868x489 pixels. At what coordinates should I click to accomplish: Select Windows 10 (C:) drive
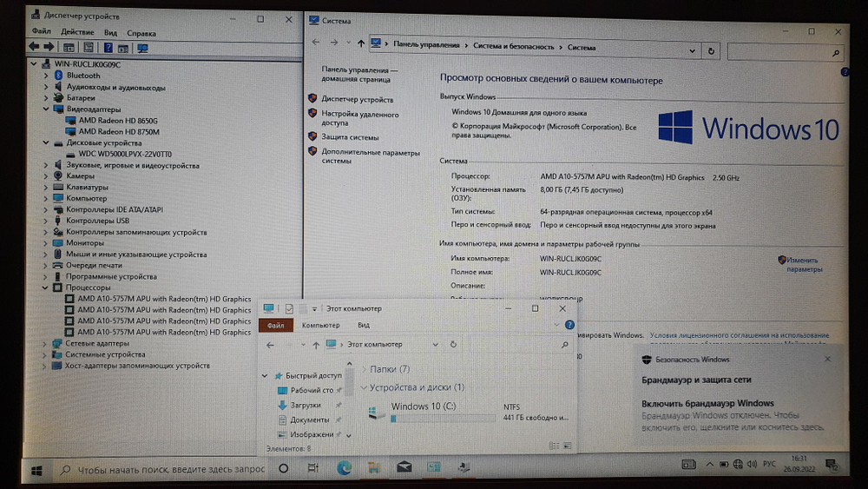point(468,413)
